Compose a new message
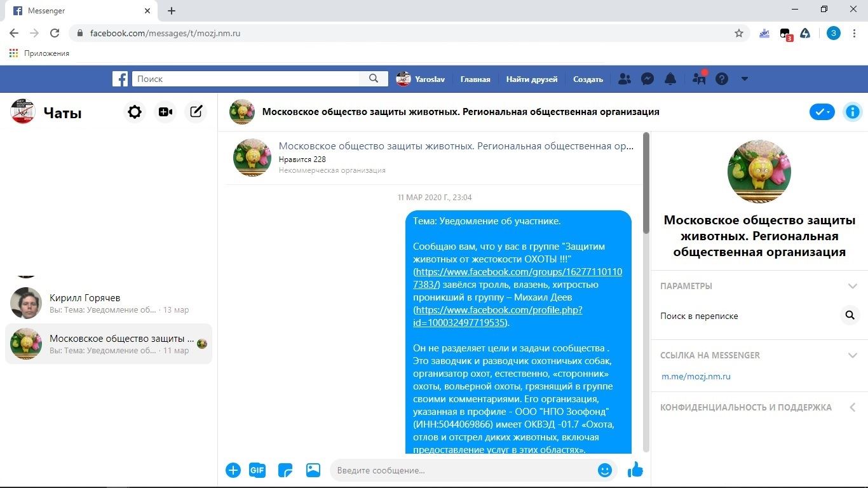This screenshot has height=488, width=868. coord(196,112)
